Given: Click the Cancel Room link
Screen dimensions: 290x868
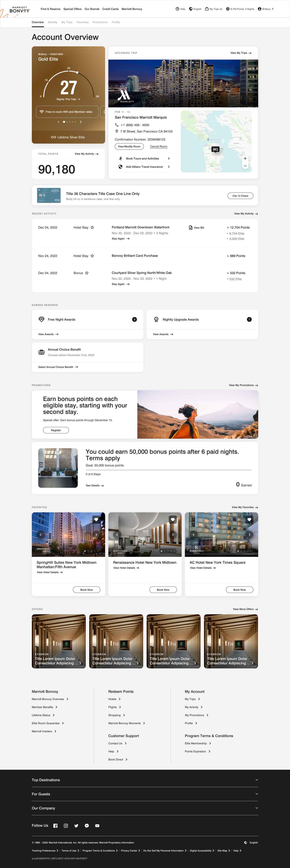Looking at the screenshot, I should (x=159, y=147).
